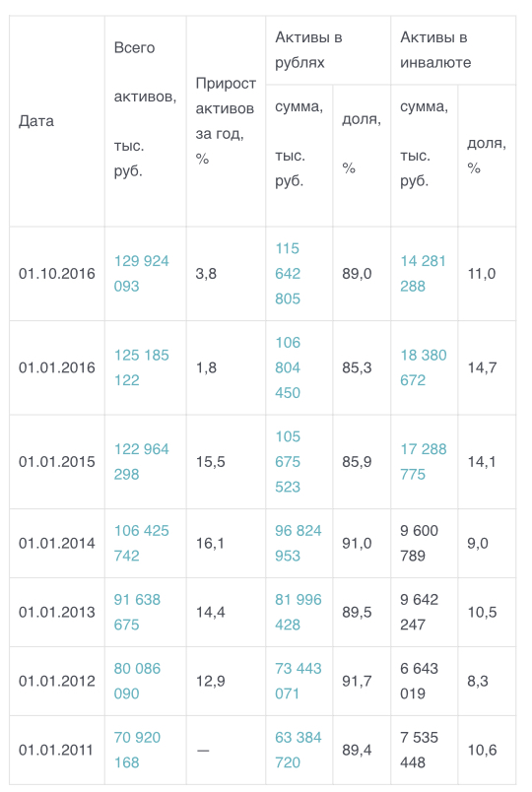The width and height of the screenshot is (532, 792).
Task: Open ruble assets link 106 804 450
Action: 288,367
